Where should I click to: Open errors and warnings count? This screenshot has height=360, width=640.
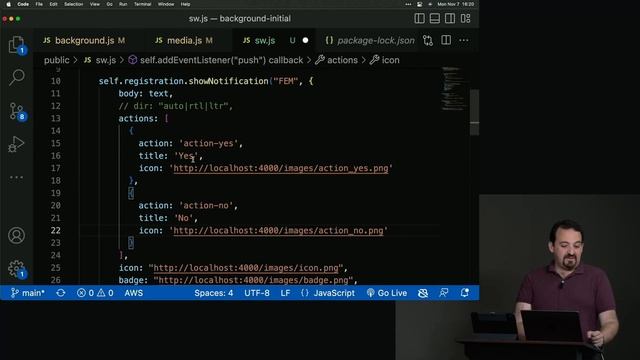tap(95, 293)
